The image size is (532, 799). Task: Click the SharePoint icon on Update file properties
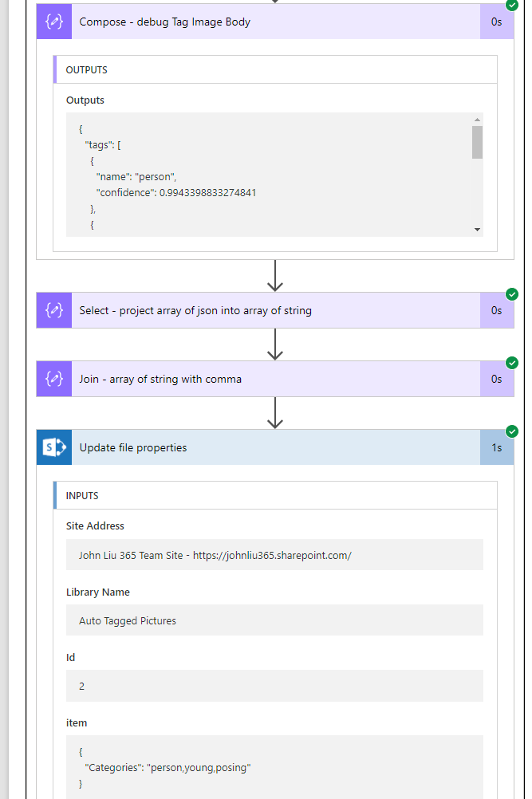(54, 447)
